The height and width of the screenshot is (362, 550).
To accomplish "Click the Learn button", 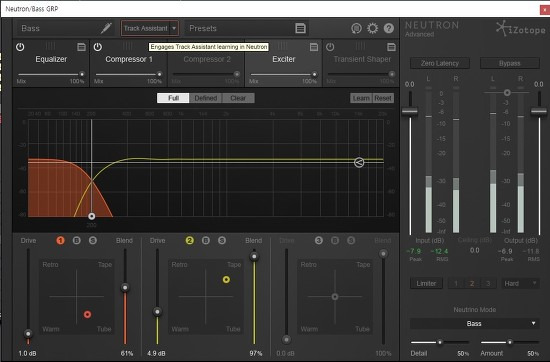I will coord(361,98).
